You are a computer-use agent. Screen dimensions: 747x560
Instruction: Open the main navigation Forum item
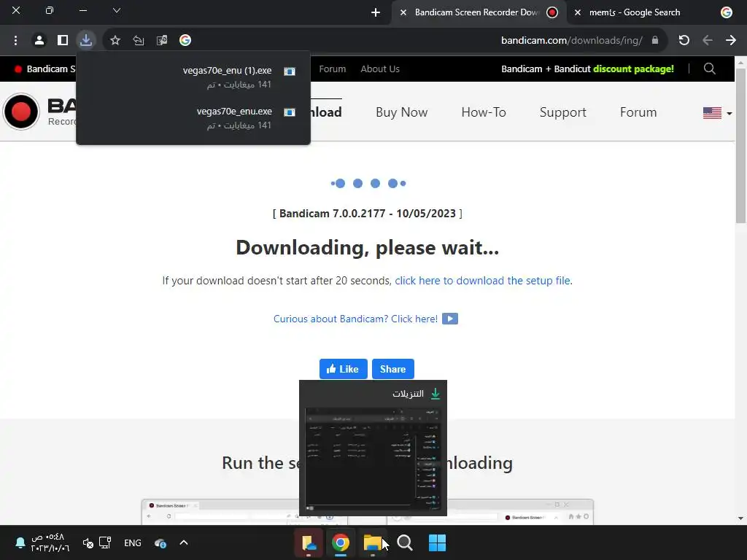(x=638, y=112)
